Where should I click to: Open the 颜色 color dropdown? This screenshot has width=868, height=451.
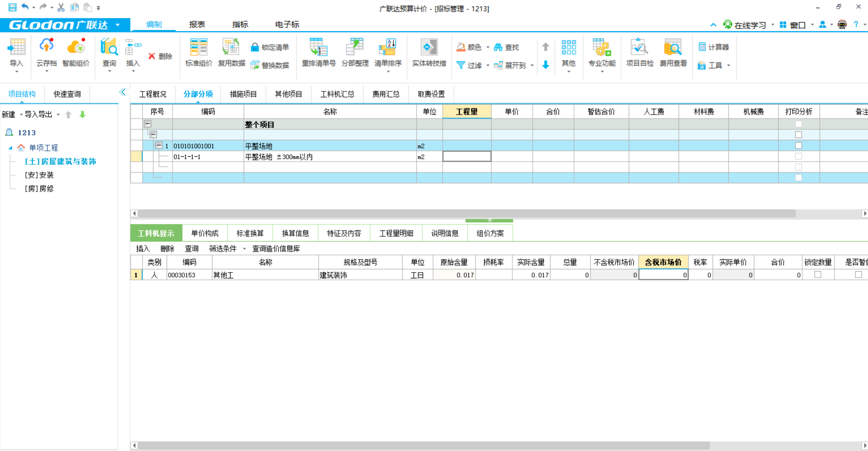point(488,47)
